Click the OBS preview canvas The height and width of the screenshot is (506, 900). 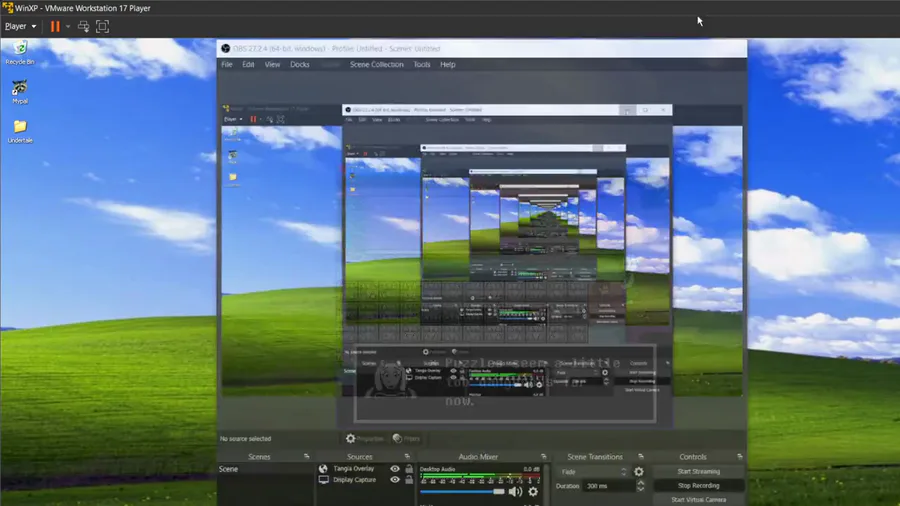pyautogui.click(x=482, y=250)
